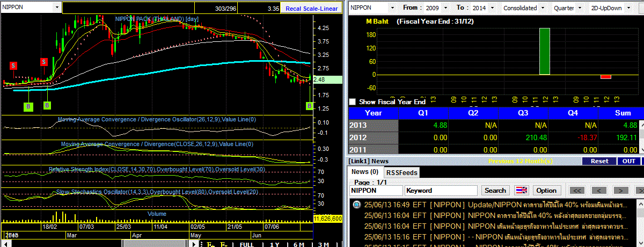Click the OUT button in news header
Screen dimensions: 644x247
(628, 161)
